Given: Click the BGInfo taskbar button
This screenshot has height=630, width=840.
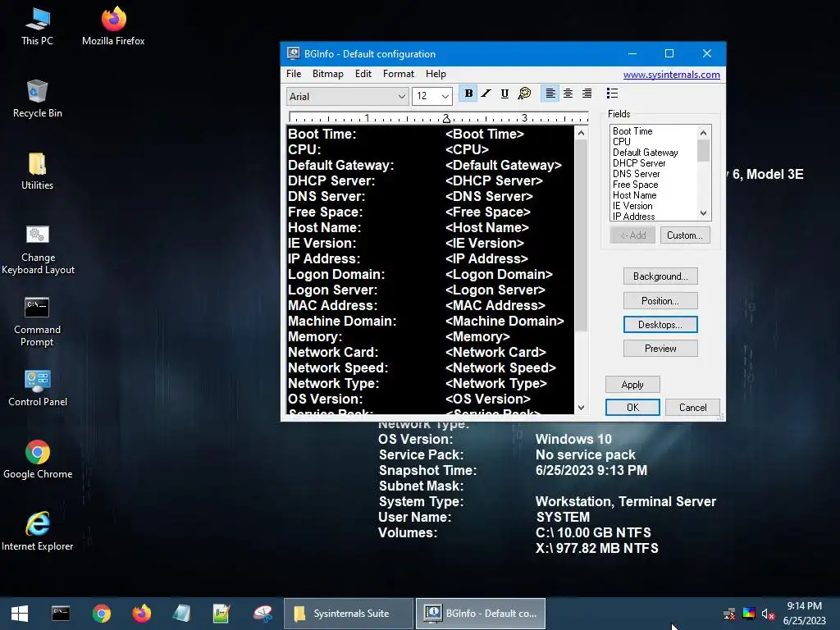Looking at the screenshot, I should [x=481, y=614].
